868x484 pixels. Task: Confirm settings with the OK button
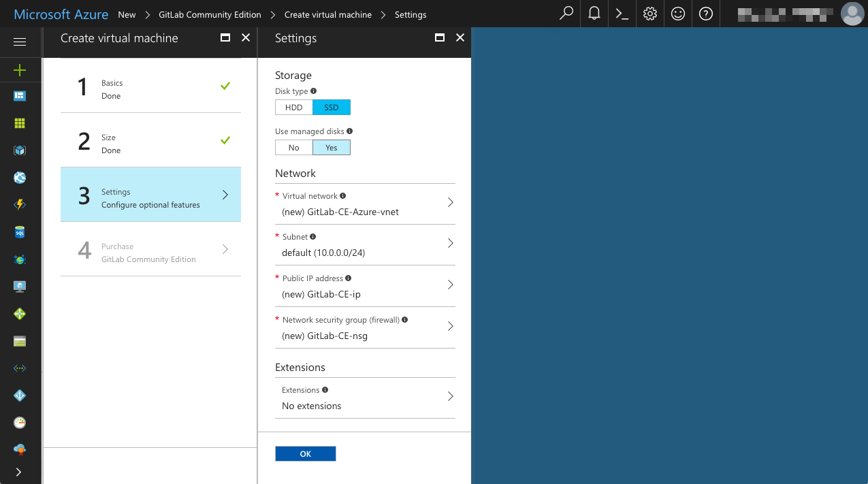(x=305, y=453)
